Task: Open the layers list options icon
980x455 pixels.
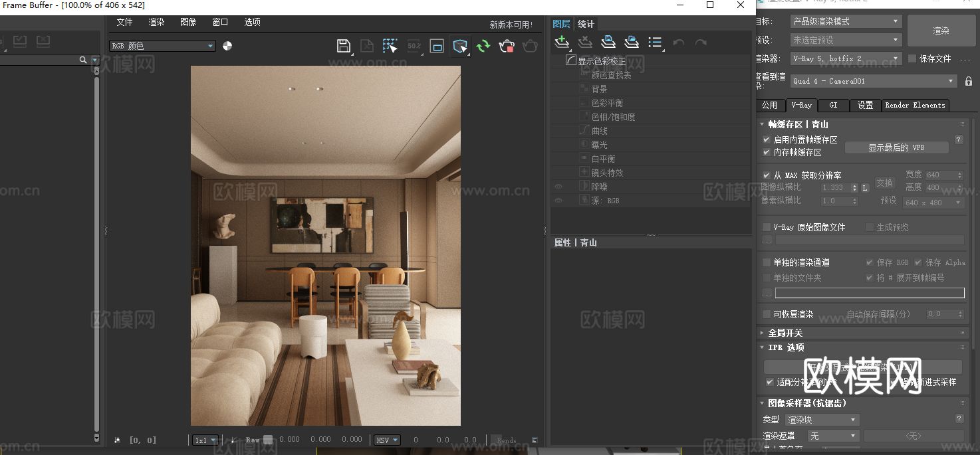Action: pyautogui.click(x=656, y=43)
